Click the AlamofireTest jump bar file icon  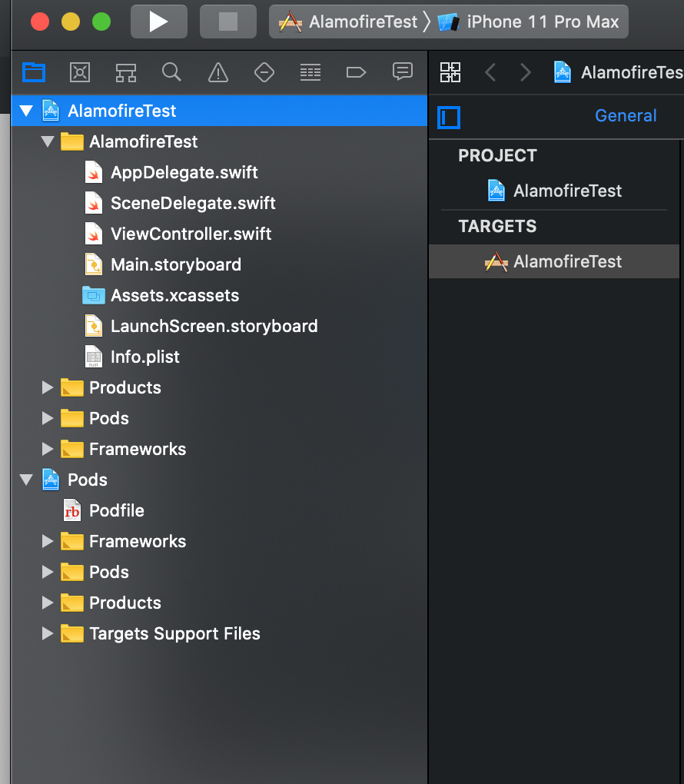pyautogui.click(x=563, y=72)
